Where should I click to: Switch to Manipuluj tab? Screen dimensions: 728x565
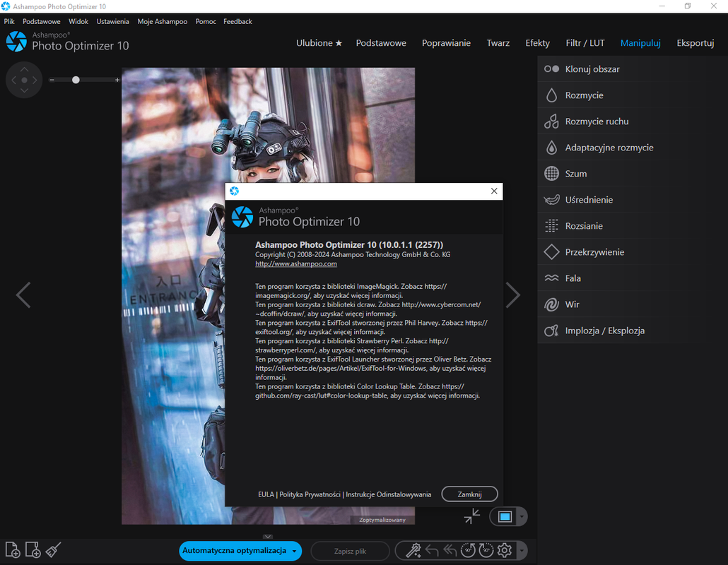click(640, 43)
